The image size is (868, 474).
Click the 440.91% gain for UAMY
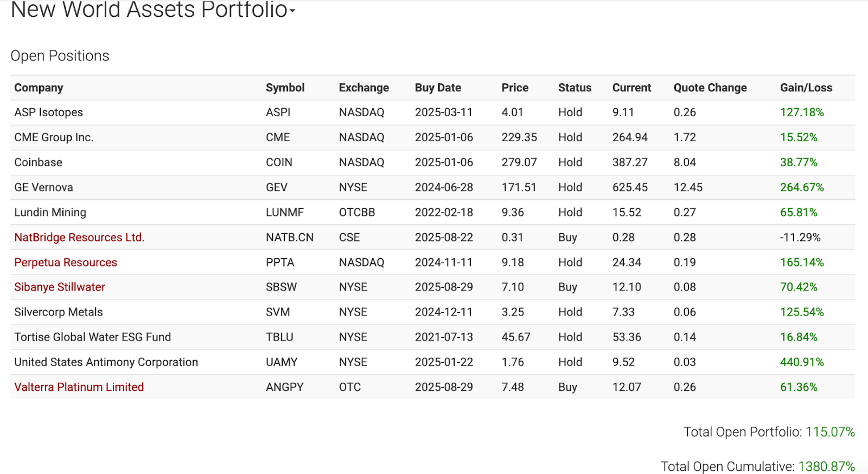pos(802,362)
